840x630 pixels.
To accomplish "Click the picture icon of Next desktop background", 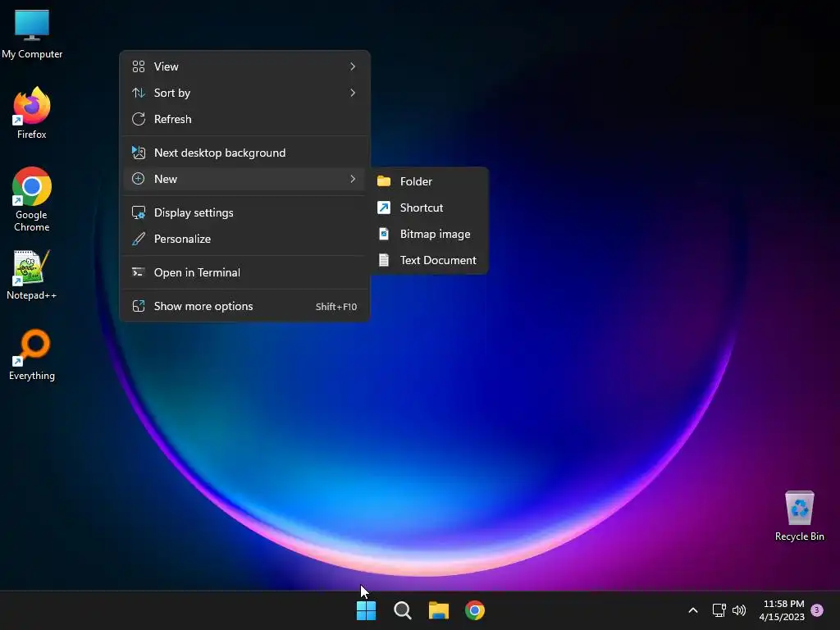I will pyautogui.click(x=138, y=153).
